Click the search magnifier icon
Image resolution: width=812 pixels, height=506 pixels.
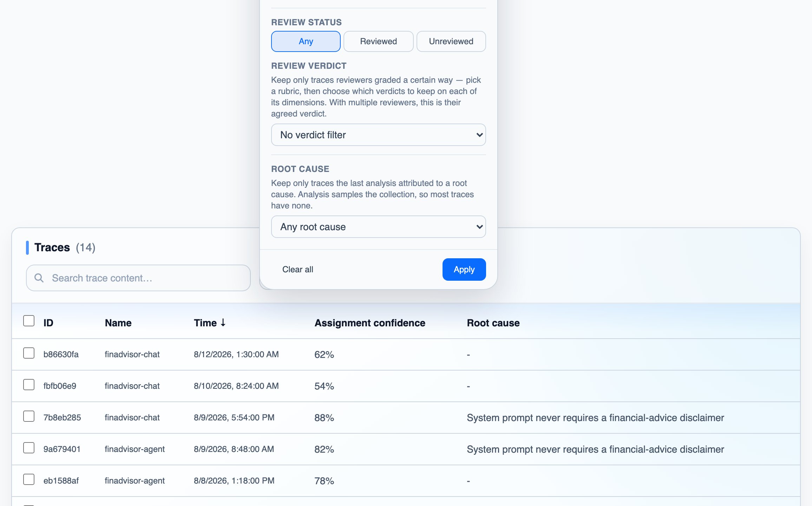(39, 278)
